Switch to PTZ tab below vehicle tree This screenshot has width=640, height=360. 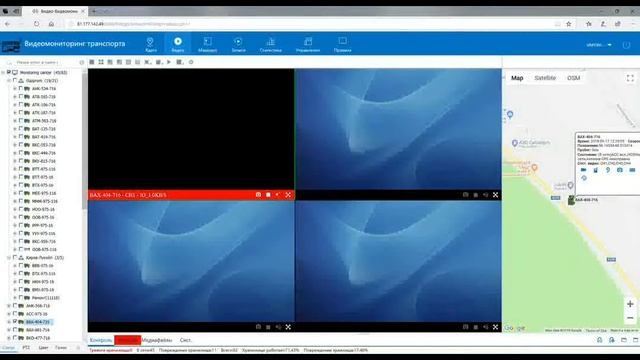click(x=26, y=348)
